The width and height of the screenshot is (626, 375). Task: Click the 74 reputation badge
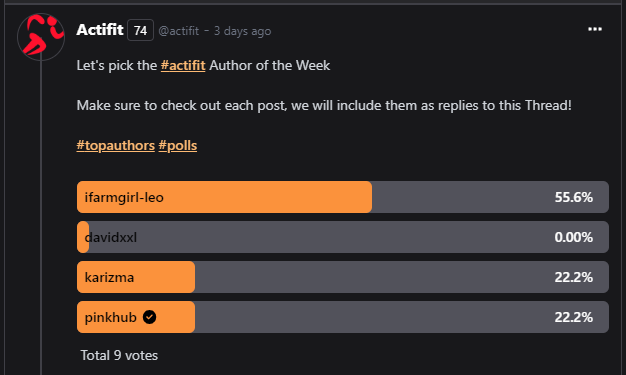click(x=141, y=30)
